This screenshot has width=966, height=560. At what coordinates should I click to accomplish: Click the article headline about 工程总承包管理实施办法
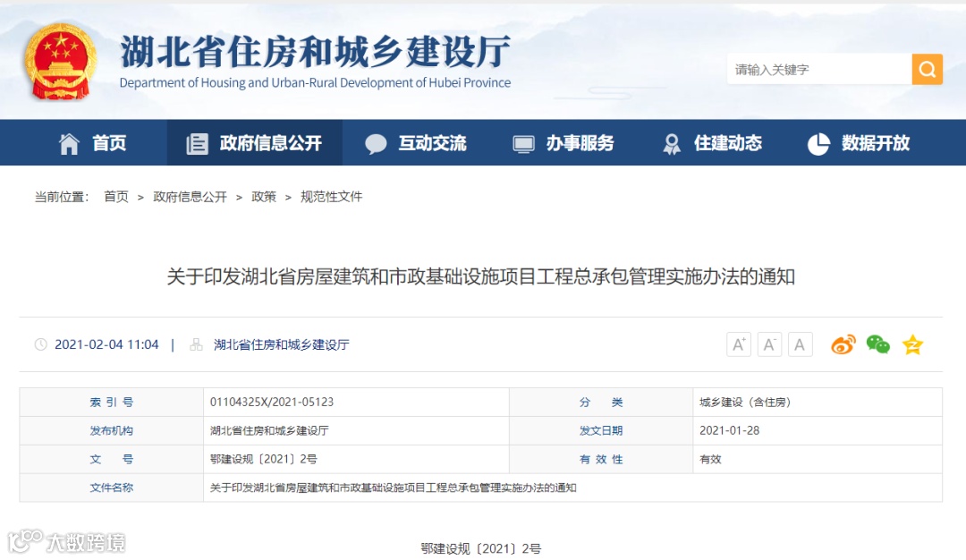[x=480, y=276]
